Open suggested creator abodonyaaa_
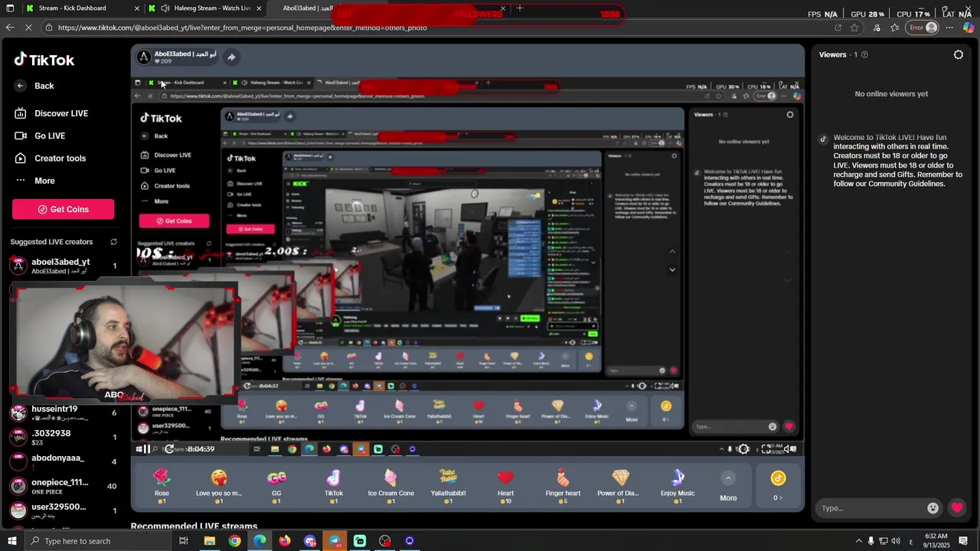Image resolution: width=980 pixels, height=551 pixels. click(x=63, y=461)
